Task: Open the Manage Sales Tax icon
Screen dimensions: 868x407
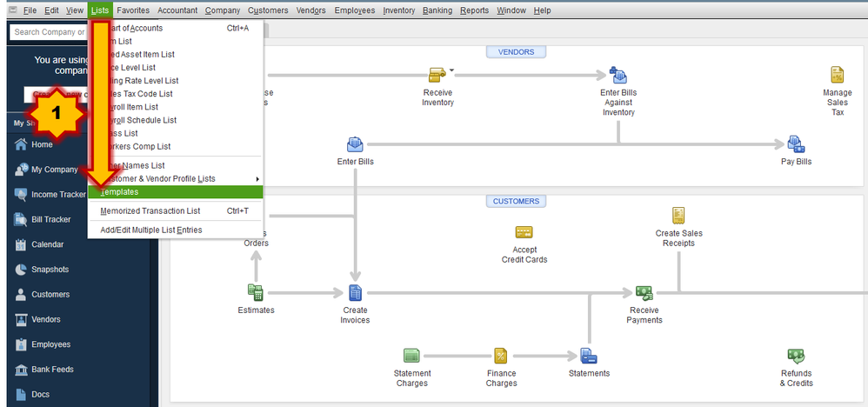Action: [837, 75]
